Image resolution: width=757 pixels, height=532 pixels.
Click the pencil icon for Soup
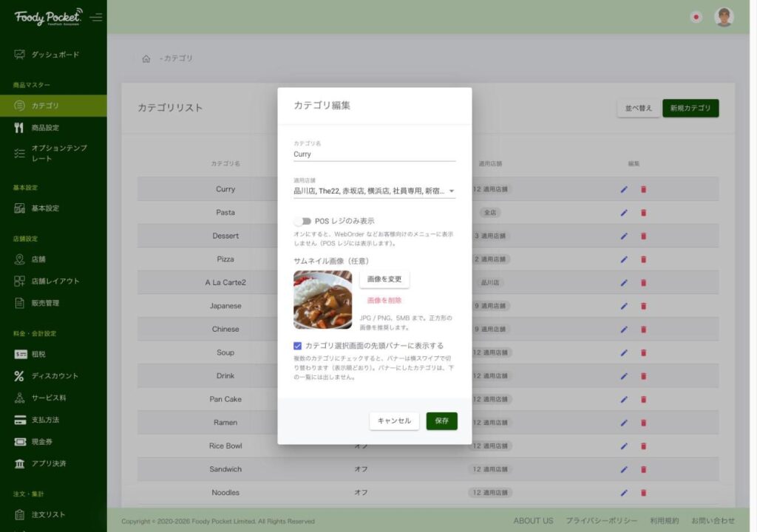[624, 352]
